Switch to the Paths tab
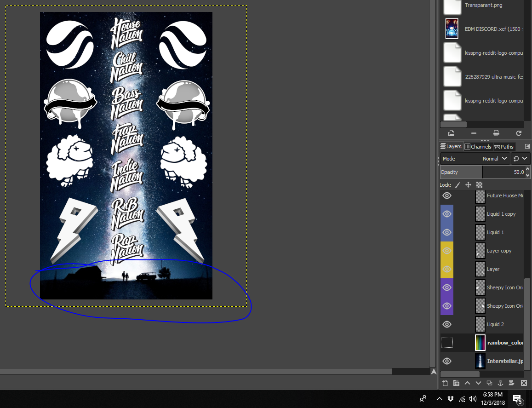 pos(504,147)
